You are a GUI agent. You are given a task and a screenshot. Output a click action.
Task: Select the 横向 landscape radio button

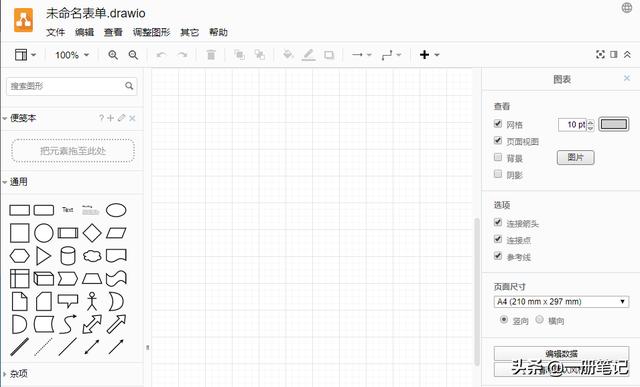point(539,320)
